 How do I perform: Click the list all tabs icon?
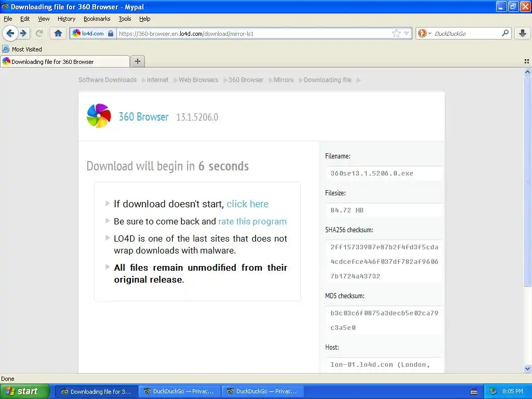(527, 61)
